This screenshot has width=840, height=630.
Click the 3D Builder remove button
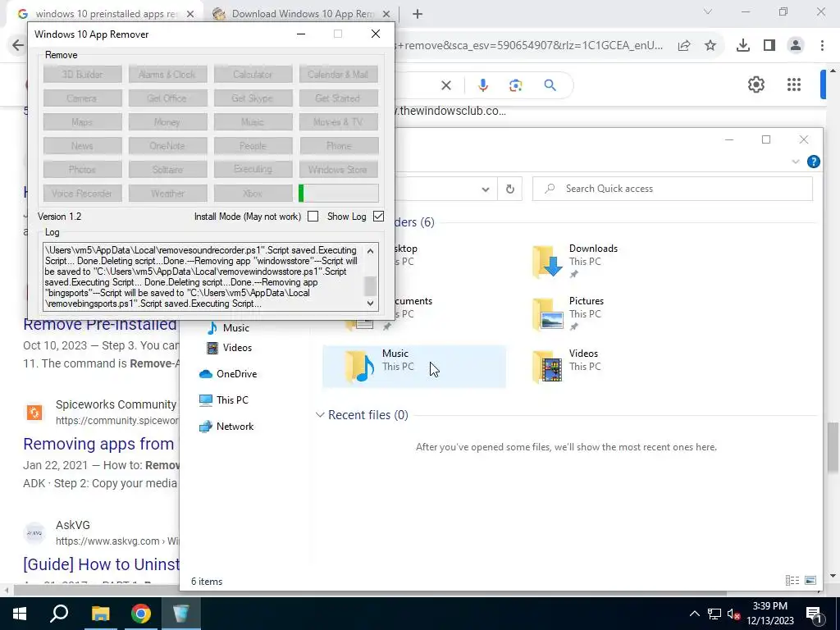pyautogui.click(x=83, y=75)
